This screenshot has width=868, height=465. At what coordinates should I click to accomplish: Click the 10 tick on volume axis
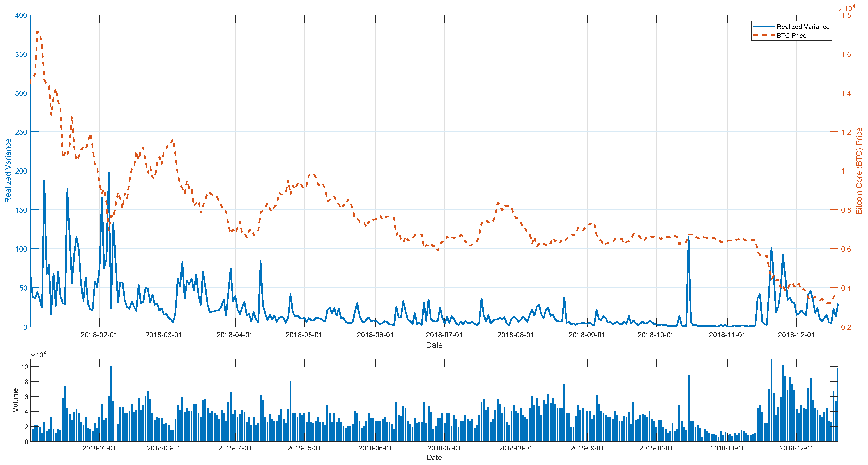pos(25,367)
